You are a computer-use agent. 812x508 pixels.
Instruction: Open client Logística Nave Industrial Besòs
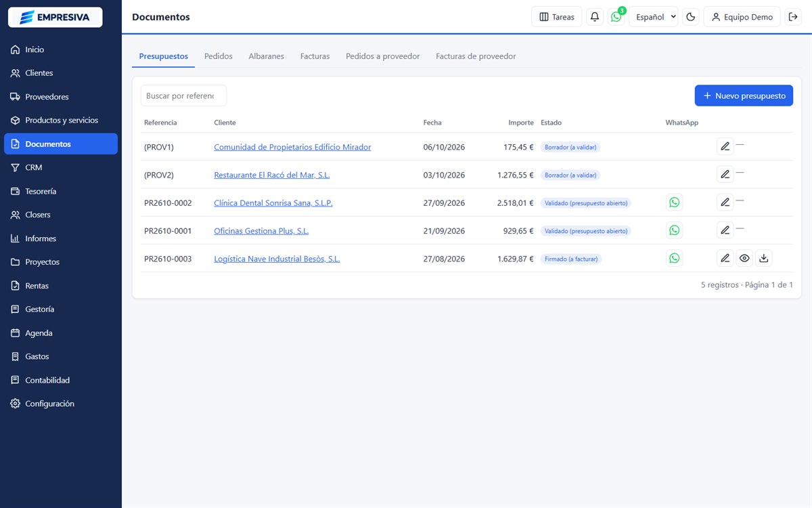(x=277, y=259)
